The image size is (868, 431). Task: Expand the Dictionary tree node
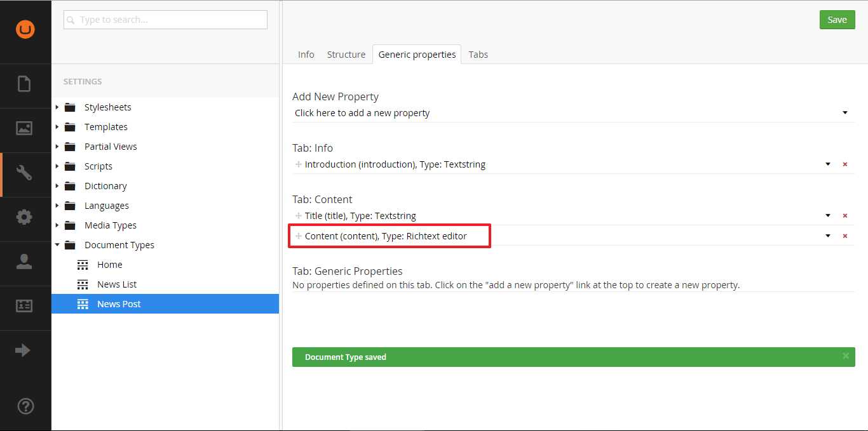point(57,186)
